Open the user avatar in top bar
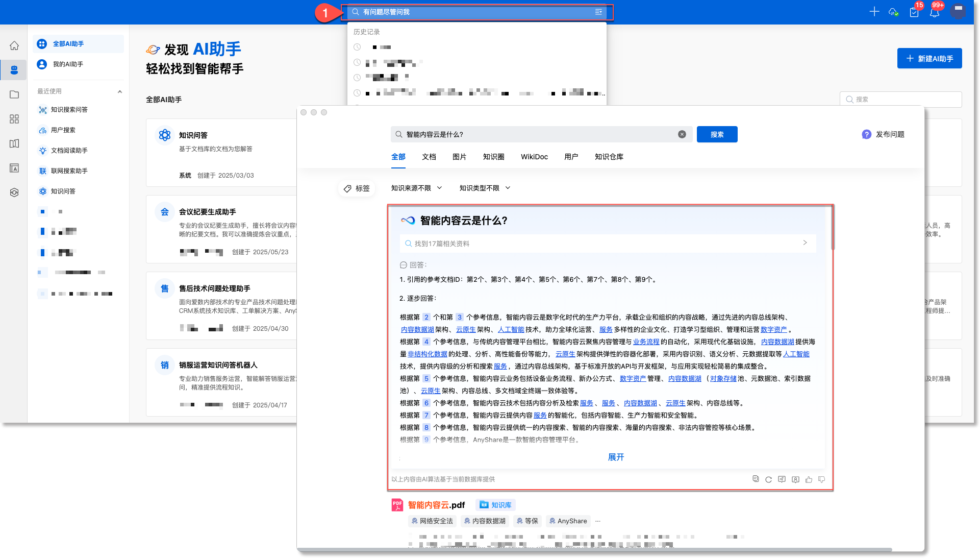 tap(958, 11)
